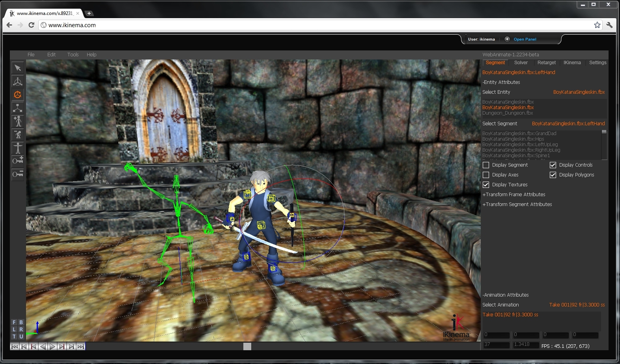This screenshot has width=620, height=364.
Task: Play the animation forward
Action: click(52, 347)
